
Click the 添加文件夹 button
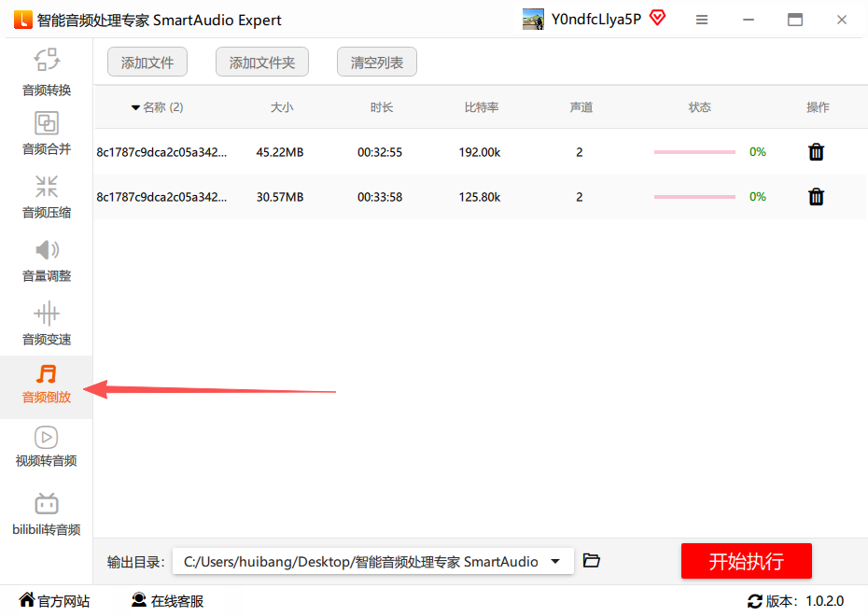click(262, 63)
